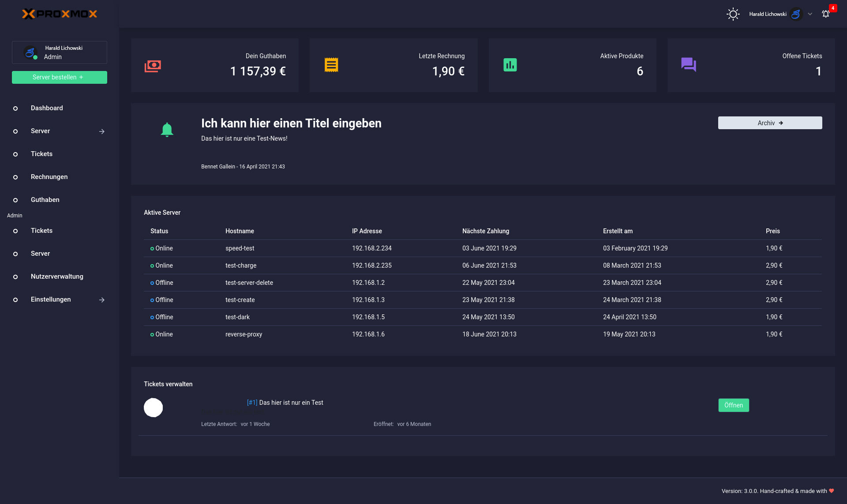
Task: Go to Nutzerverwaltung in the admin menu
Action: 57,276
